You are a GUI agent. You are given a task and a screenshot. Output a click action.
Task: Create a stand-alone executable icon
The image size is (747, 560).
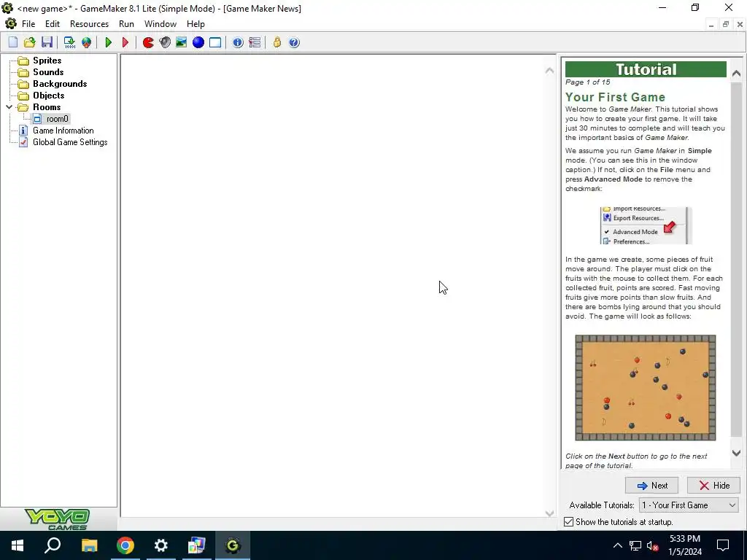[x=69, y=42]
